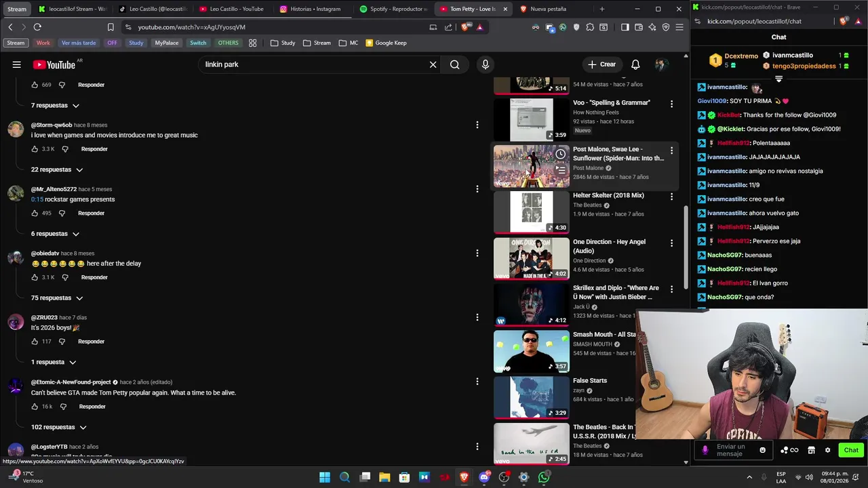This screenshot has width=868, height=488.
Task: Toggle the Brave sidebar panel
Action: point(625,27)
